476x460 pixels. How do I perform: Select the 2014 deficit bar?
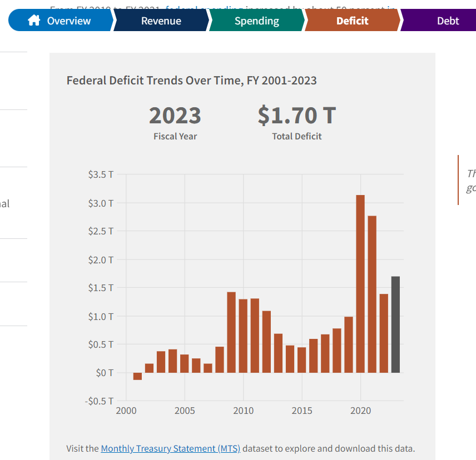(290, 359)
